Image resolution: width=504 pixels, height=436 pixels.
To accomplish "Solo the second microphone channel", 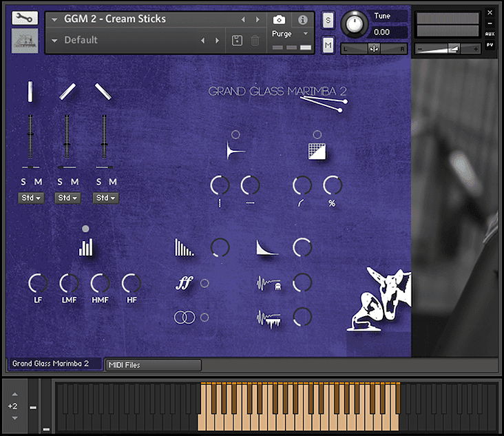I will tap(60, 182).
